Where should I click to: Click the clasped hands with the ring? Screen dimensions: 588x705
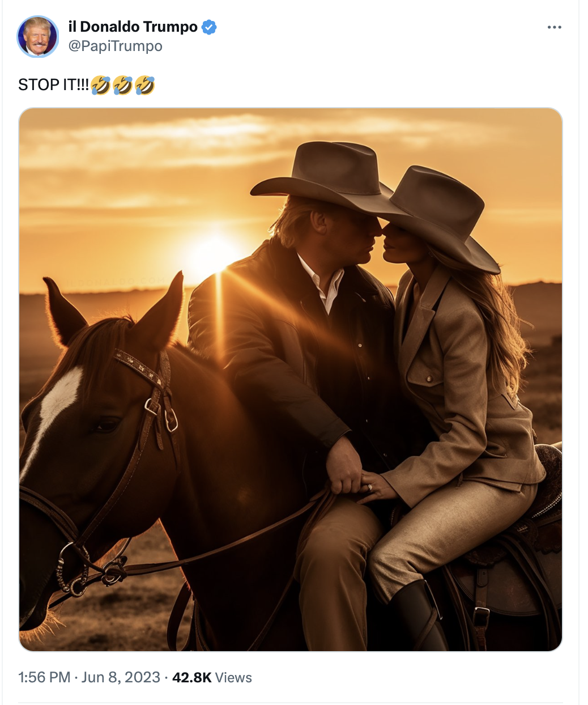point(357,476)
